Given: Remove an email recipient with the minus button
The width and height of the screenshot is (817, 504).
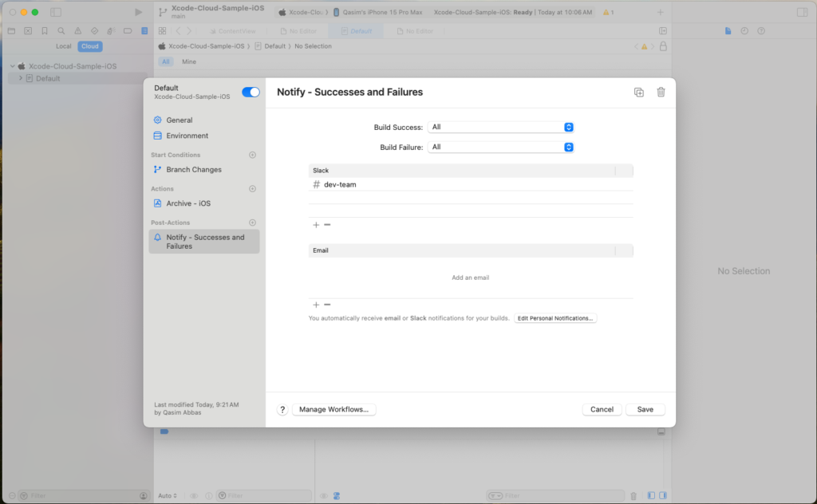Looking at the screenshot, I should [x=327, y=305].
